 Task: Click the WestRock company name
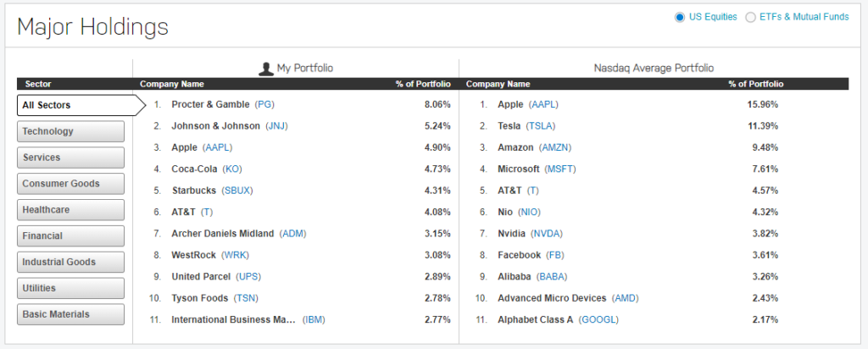(x=194, y=255)
